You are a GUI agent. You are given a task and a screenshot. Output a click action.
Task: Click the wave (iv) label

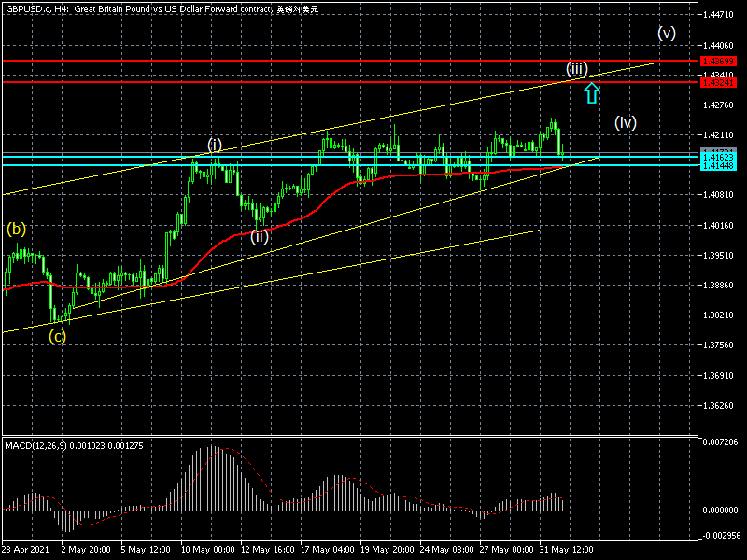pos(626,122)
